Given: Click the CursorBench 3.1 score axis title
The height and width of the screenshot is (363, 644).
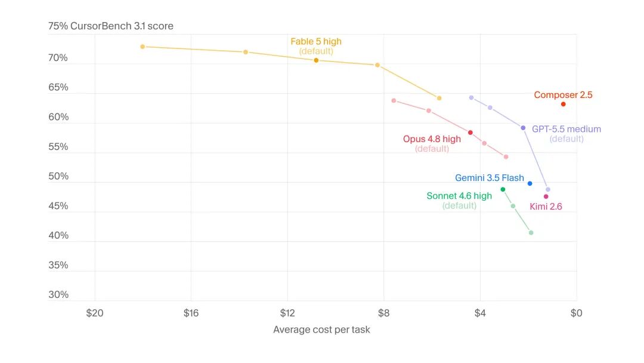Looking at the screenshot, I should click(x=122, y=26).
